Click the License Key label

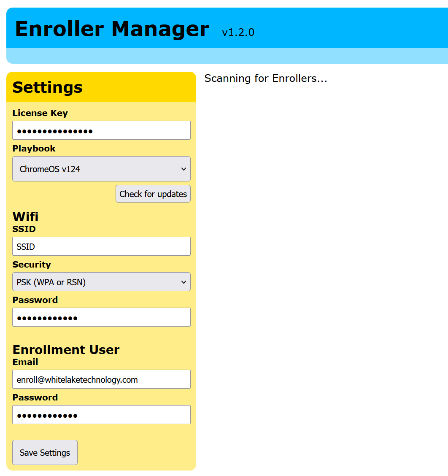(40, 113)
